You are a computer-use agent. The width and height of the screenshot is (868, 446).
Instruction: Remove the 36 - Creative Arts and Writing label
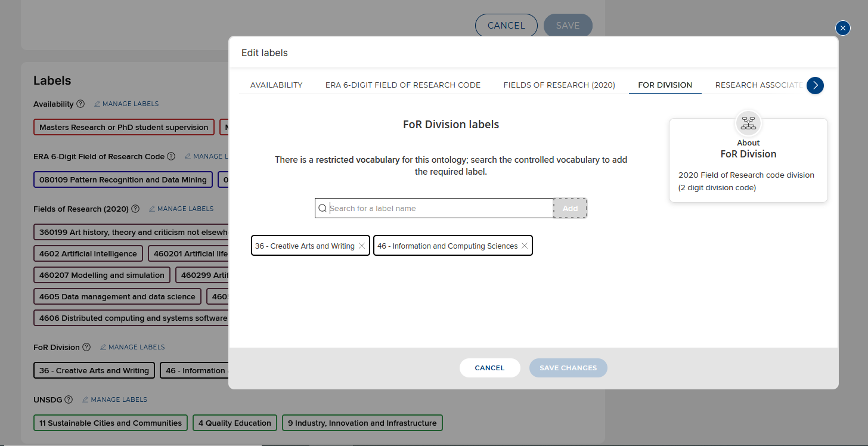(x=362, y=246)
